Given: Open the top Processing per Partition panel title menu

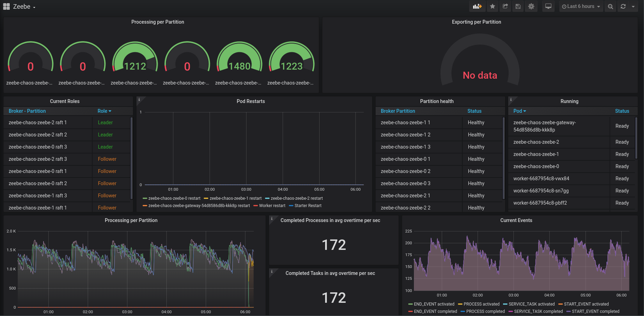Looking at the screenshot, I should [x=158, y=22].
